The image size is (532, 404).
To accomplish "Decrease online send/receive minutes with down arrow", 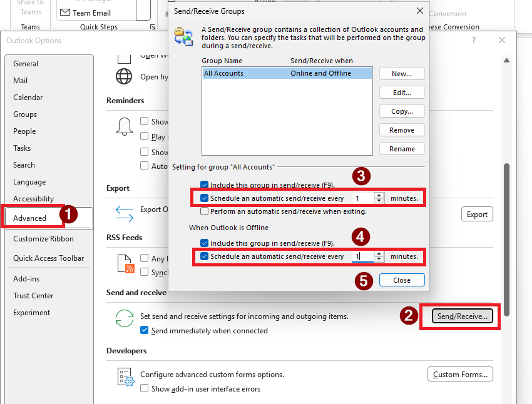I will 379,201.
